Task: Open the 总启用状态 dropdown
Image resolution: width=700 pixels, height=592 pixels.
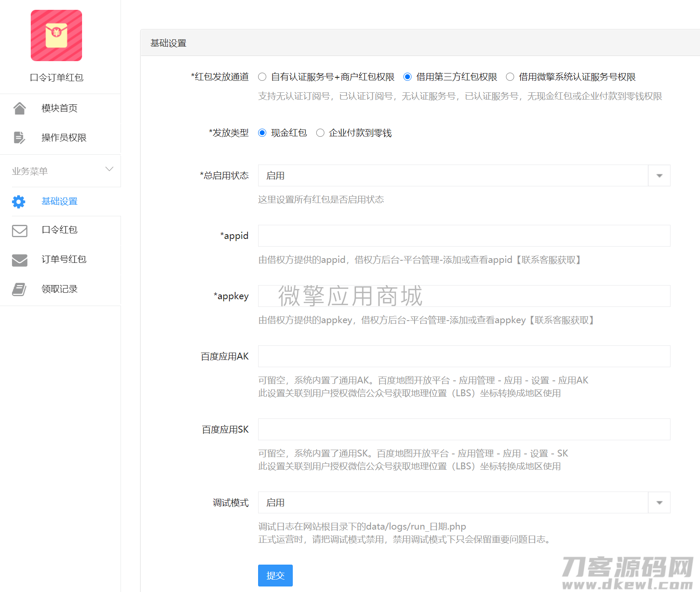Action: [x=464, y=176]
